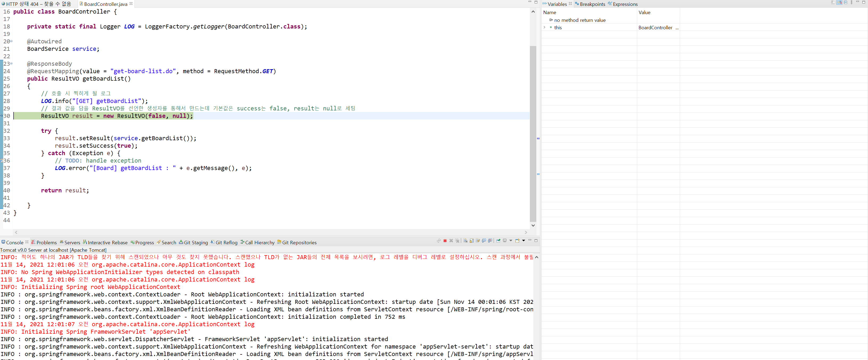
Task: Close the Console view tab X
Action: (27, 242)
